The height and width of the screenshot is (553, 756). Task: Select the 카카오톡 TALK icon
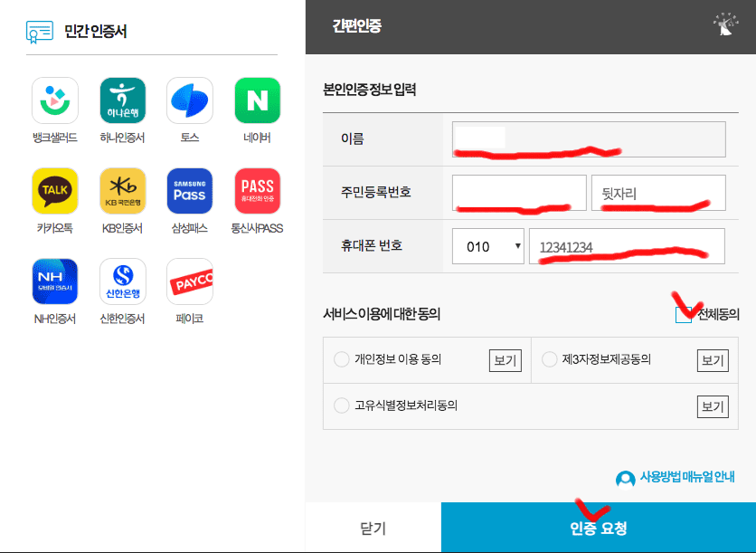55,191
